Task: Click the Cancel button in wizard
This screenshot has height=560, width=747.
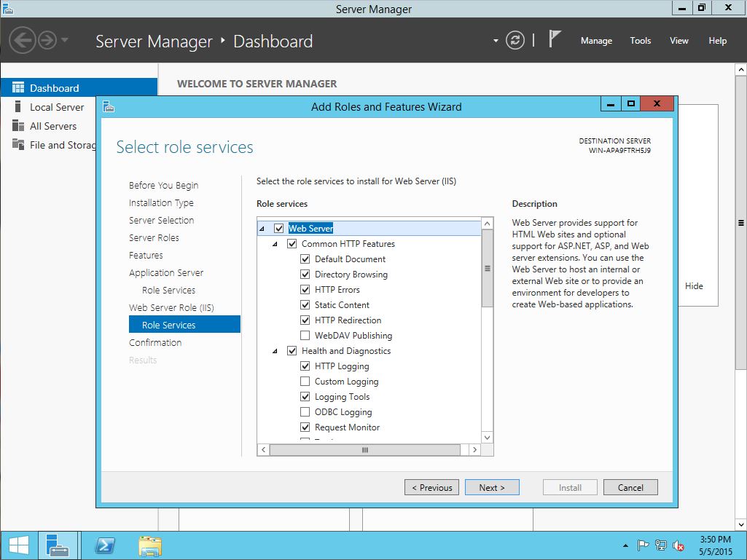Action: pos(630,487)
